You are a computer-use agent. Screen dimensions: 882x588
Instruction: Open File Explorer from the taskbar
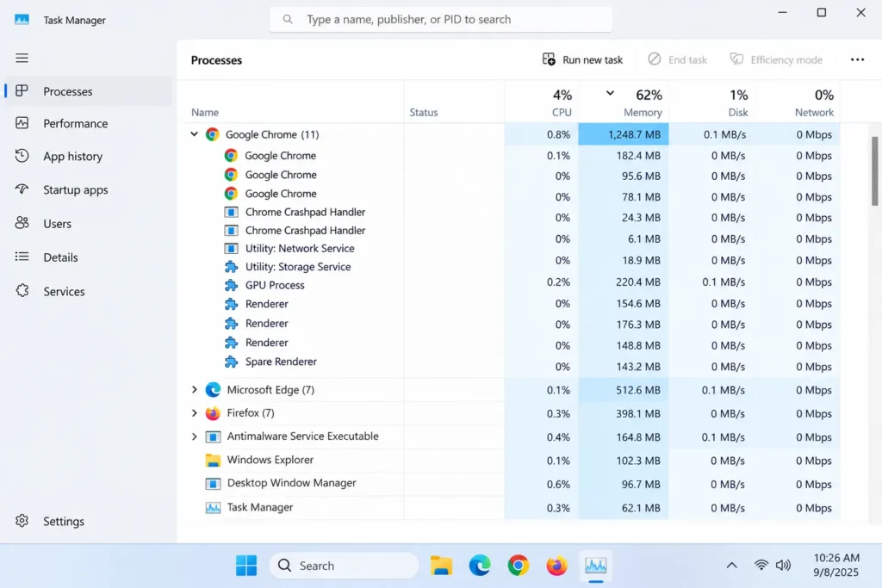441,566
